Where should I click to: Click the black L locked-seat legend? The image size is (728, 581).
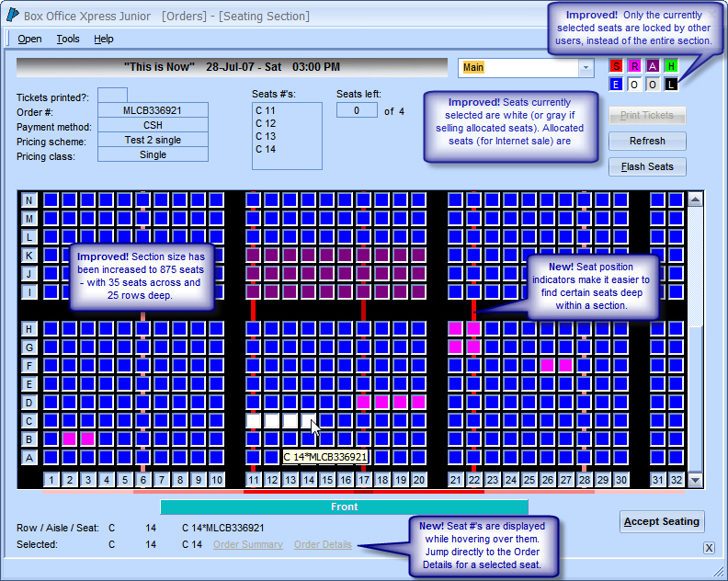coord(671,85)
